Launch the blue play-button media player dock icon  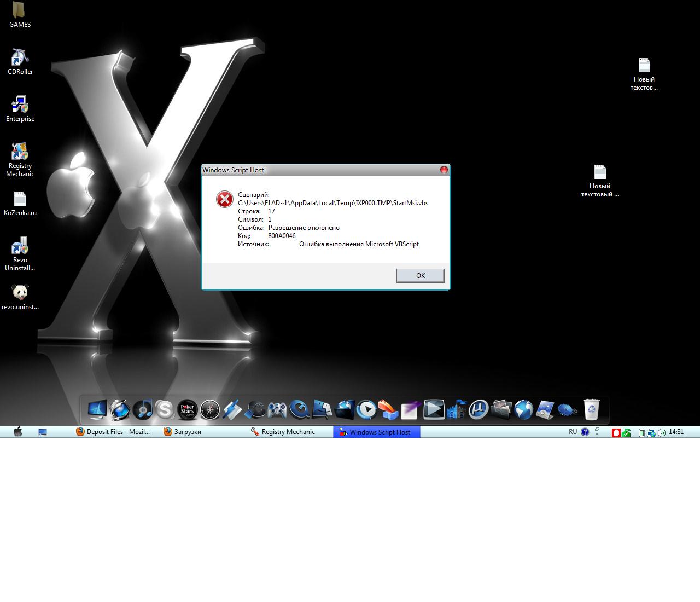point(367,409)
